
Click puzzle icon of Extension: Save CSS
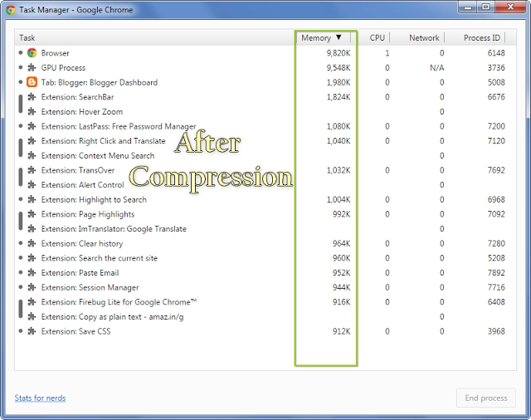click(32, 331)
